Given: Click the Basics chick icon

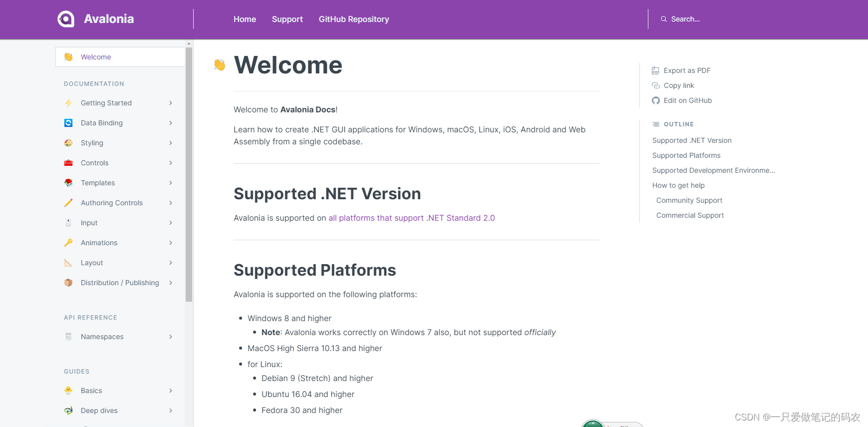Looking at the screenshot, I should 68,391.
